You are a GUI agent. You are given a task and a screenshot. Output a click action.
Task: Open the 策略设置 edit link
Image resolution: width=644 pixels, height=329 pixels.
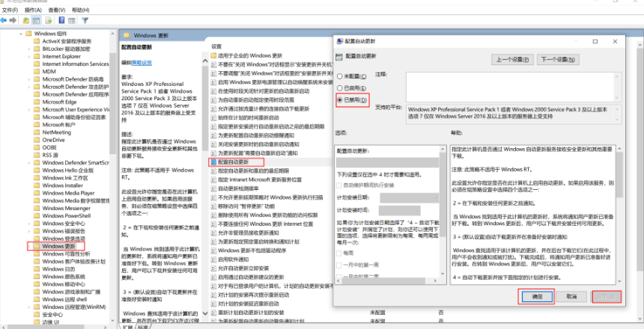point(142,63)
